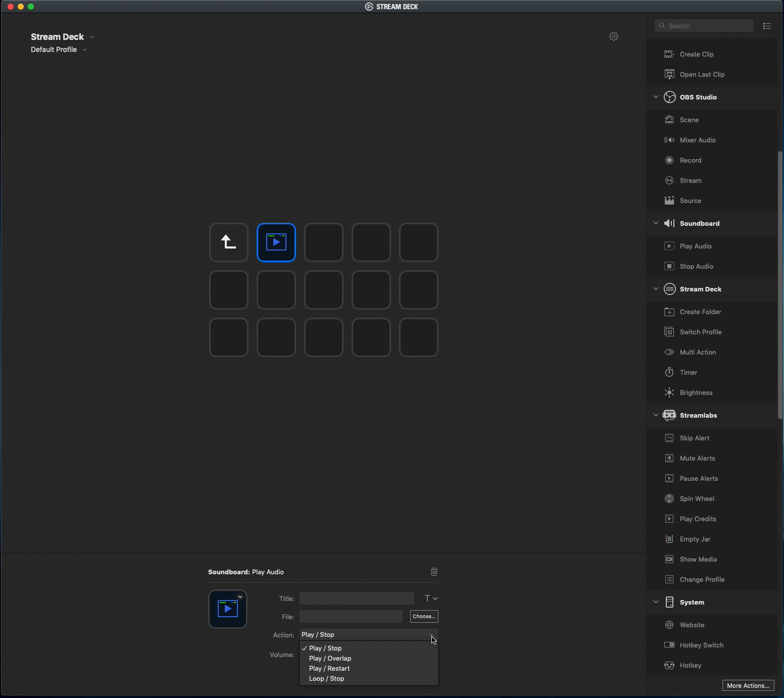Click the back arrow key
This screenshot has height=698, width=784.
(x=229, y=242)
